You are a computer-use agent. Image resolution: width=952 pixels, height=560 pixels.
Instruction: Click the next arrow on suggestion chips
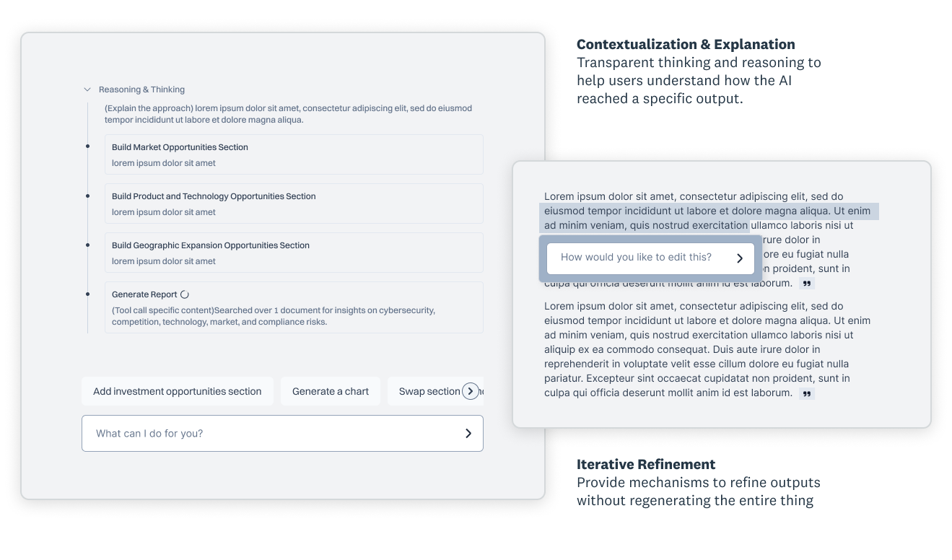[471, 391]
